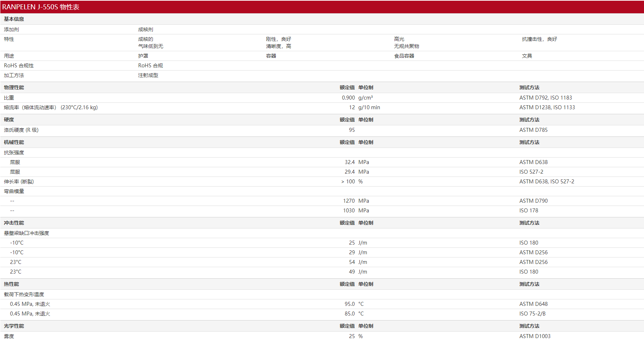Click the 'ASTM D1003' test method
644x342 pixels.
click(535, 336)
